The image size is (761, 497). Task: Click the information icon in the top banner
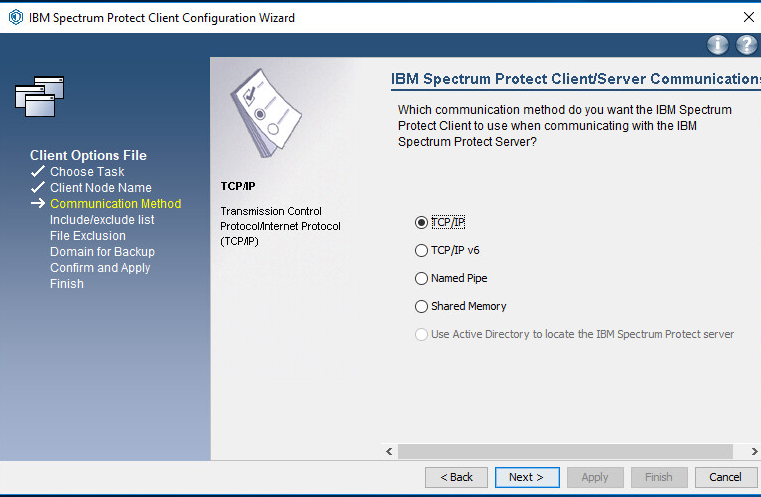coord(717,45)
